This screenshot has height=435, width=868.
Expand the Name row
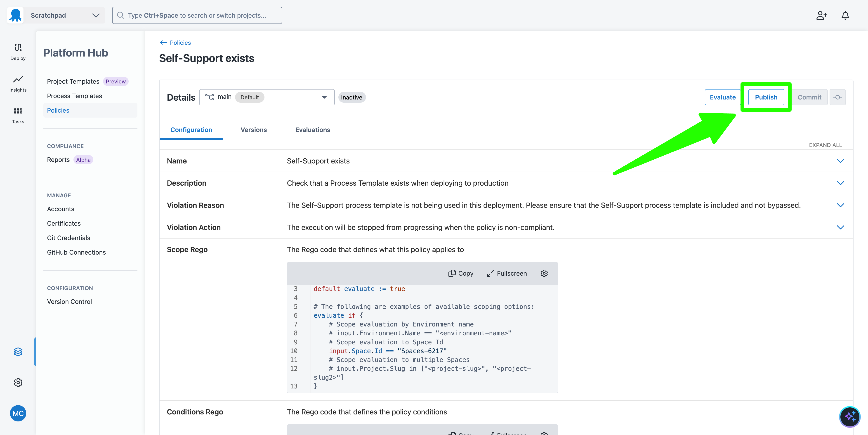(x=840, y=161)
